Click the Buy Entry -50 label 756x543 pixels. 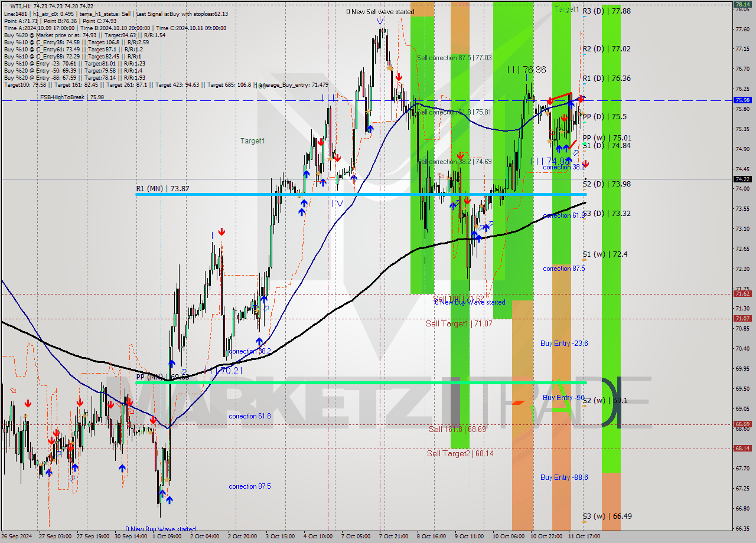[x=563, y=398]
